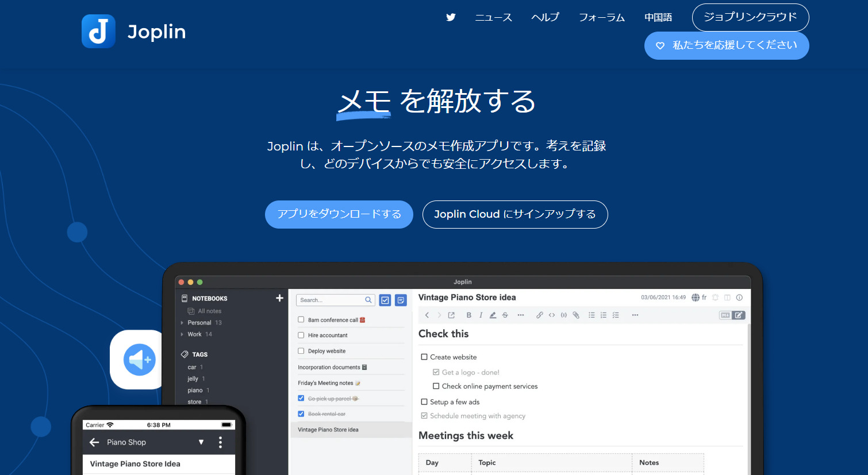Go to the ヘルプ page
This screenshot has width=868, height=475.
[544, 17]
